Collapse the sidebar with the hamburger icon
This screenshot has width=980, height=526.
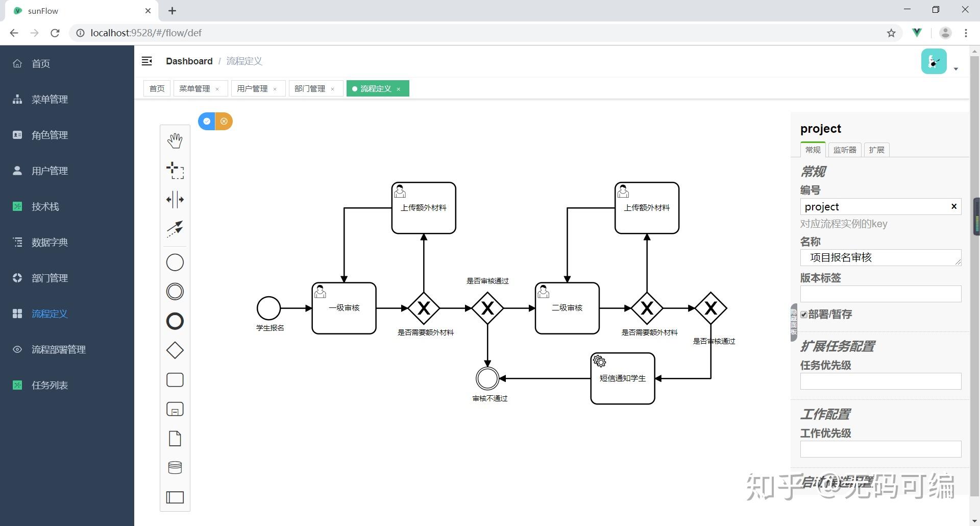tap(147, 61)
